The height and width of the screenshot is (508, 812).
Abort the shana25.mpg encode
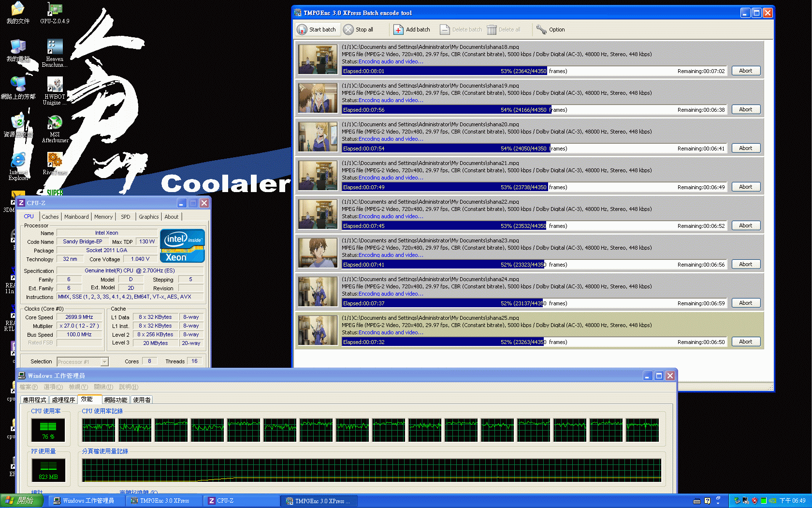click(746, 342)
